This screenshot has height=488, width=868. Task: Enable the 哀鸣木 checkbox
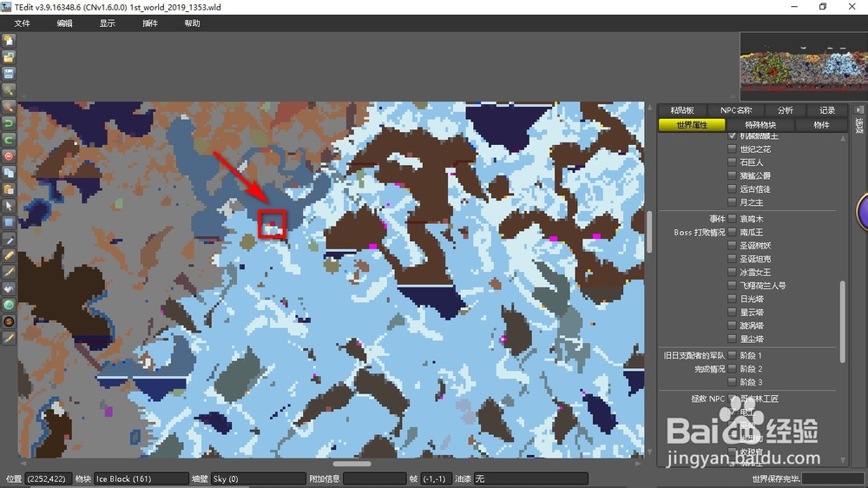tap(732, 219)
